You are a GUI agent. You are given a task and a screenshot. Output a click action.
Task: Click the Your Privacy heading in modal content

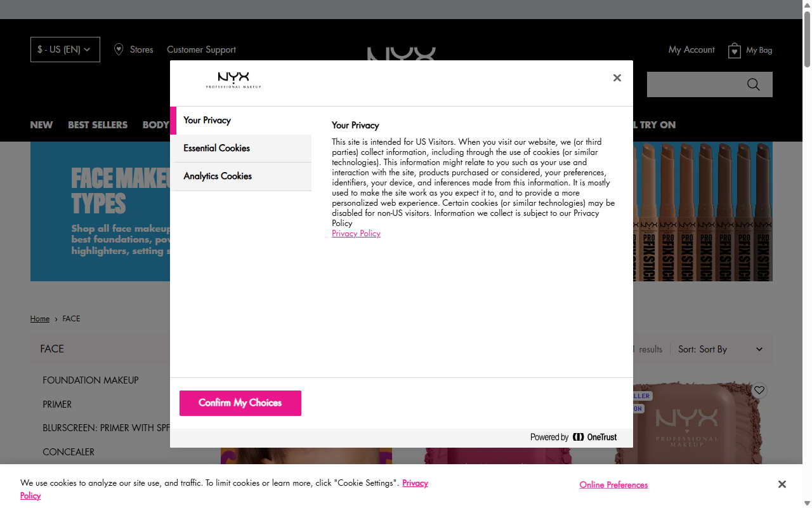(x=355, y=125)
